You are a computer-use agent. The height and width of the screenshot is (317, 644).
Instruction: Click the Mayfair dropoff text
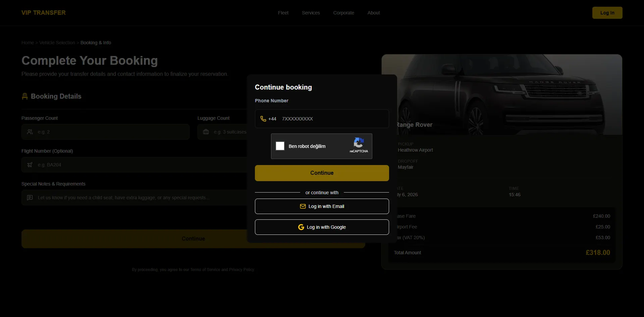point(406,167)
